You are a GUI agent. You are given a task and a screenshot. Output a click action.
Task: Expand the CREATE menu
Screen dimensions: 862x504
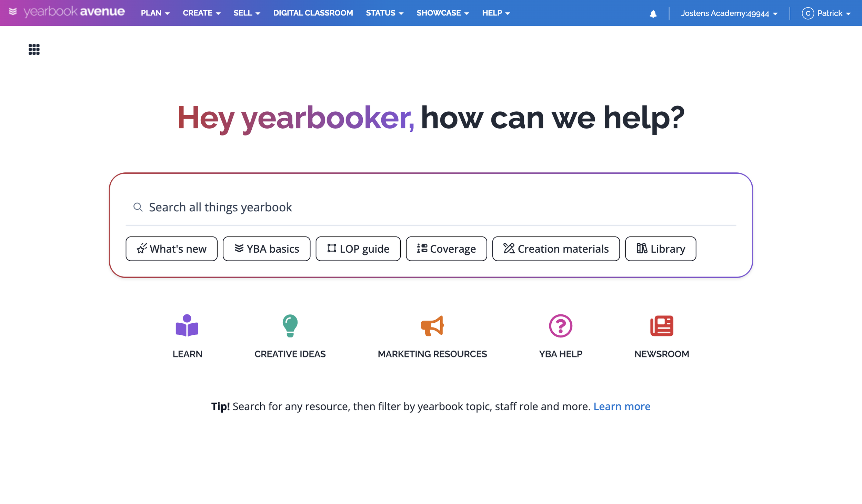(202, 13)
